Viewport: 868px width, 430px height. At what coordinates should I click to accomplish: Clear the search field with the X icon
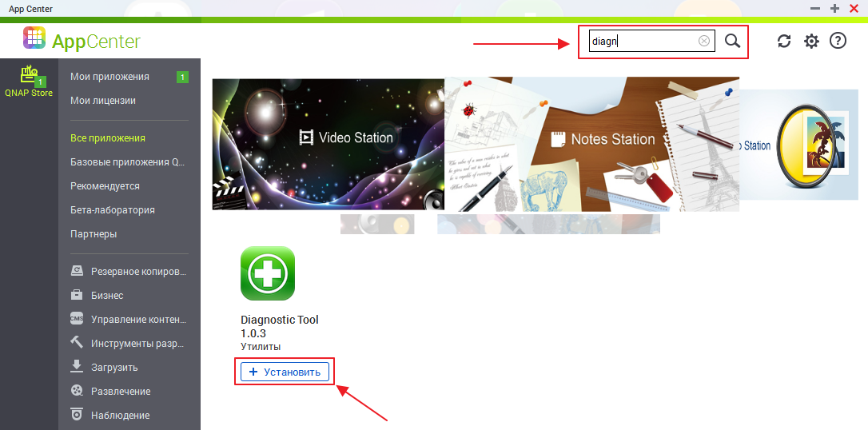703,41
